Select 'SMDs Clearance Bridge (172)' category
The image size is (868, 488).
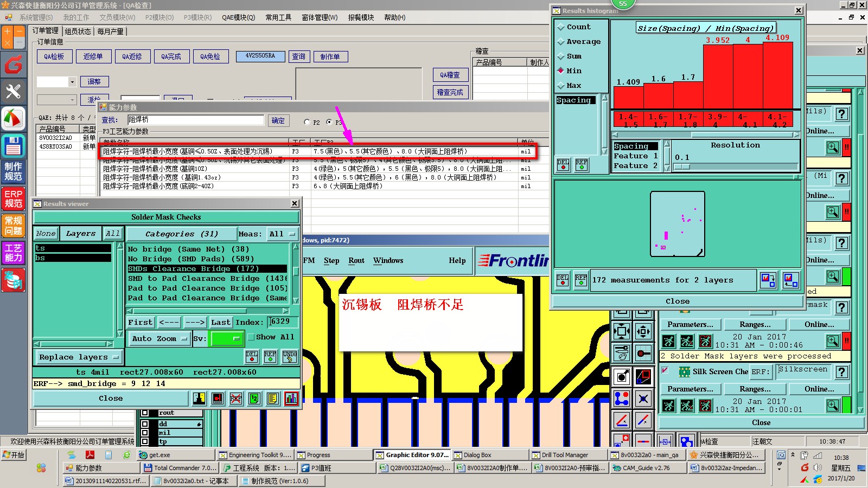point(207,269)
